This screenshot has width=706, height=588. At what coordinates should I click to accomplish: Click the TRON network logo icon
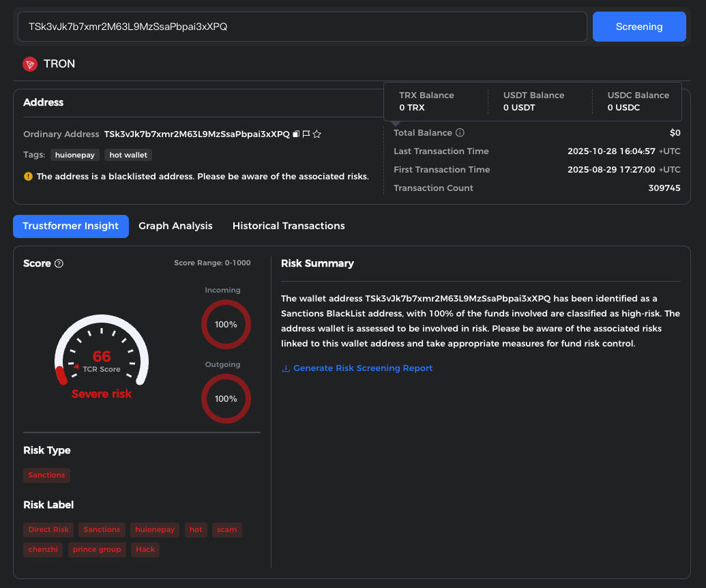(30, 64)
